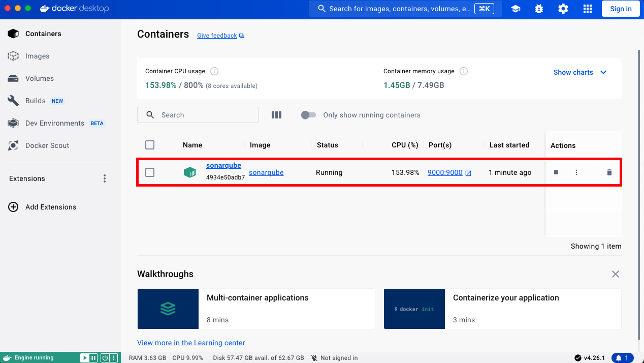The width and height of the screenshot is (644, 363).
Task: Click the v4.26.1 version indicator
Action: (590, 358)
